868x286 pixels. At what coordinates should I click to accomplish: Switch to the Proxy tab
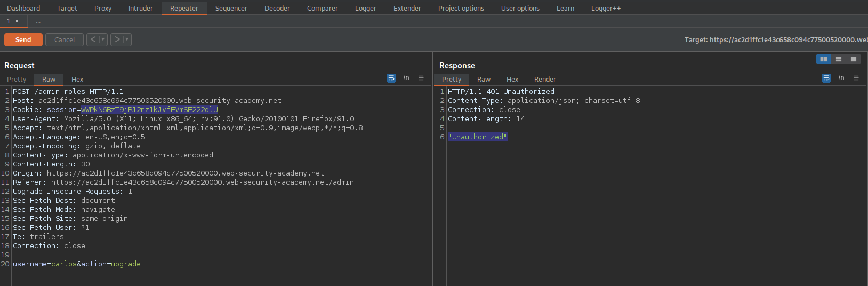103,8
